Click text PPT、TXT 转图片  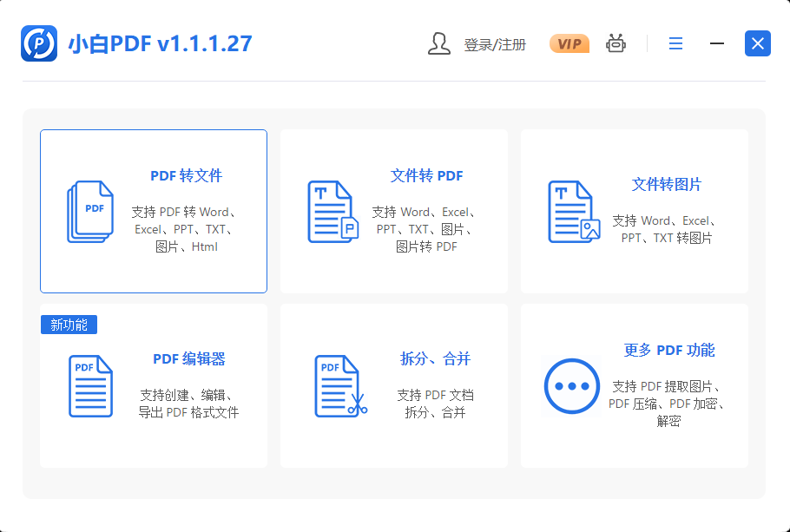(x=667, y=238)
